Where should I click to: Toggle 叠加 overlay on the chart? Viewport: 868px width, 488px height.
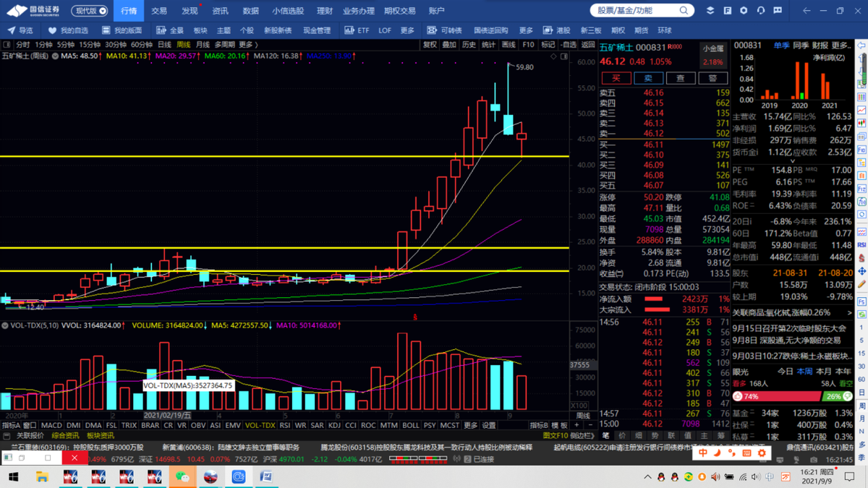click(449, 45)
